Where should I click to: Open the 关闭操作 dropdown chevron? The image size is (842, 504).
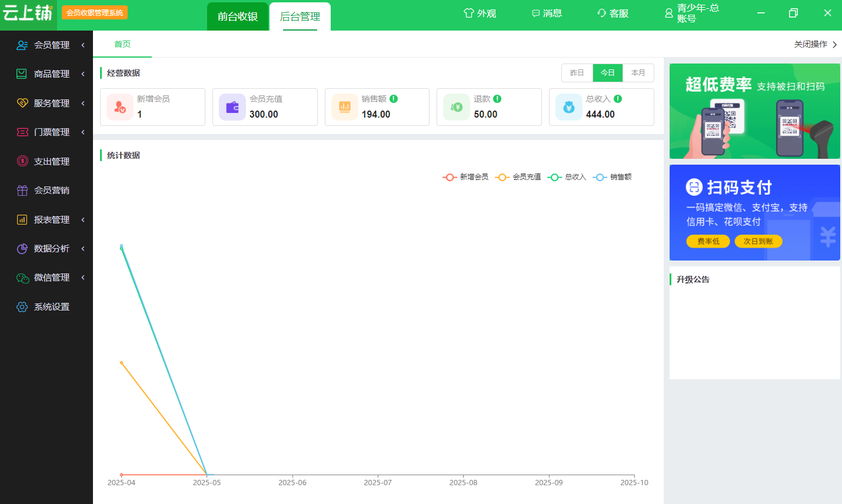pyautogui.click(x=834, y=45)
